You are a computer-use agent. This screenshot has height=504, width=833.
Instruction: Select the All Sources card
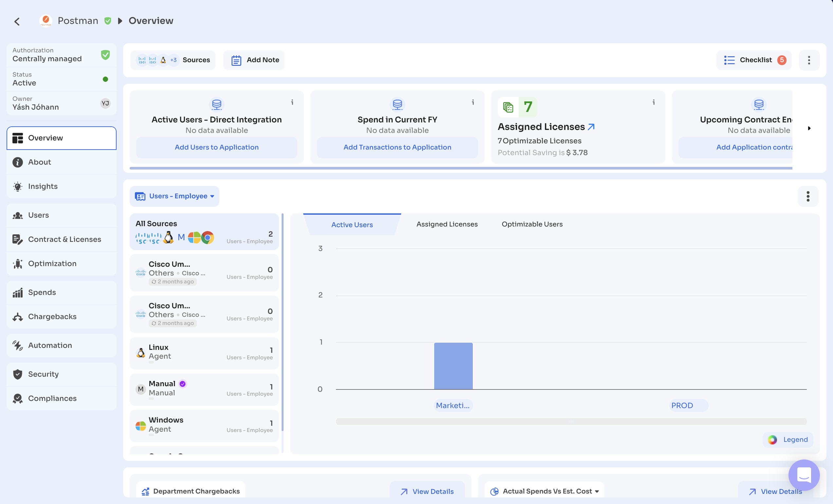pyautogui.click(x=204, y=232)
